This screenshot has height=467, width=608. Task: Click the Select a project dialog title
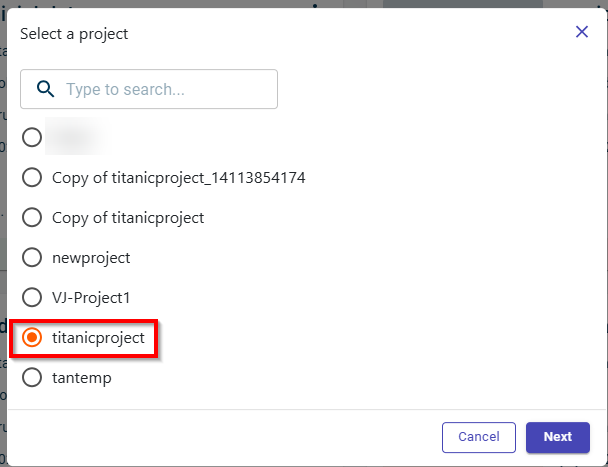coord(74,34)
